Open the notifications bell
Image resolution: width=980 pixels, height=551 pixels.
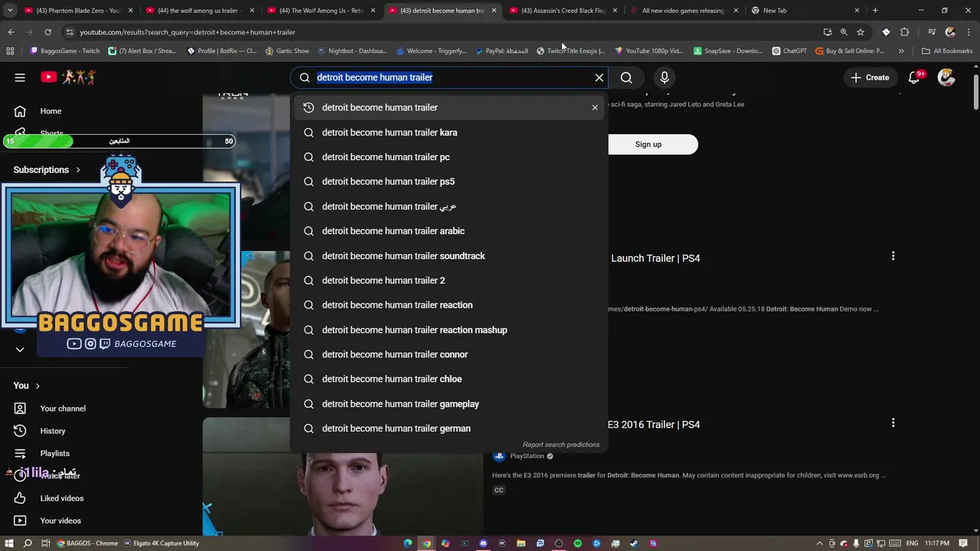pyautogui.click(x=914, y=77)
